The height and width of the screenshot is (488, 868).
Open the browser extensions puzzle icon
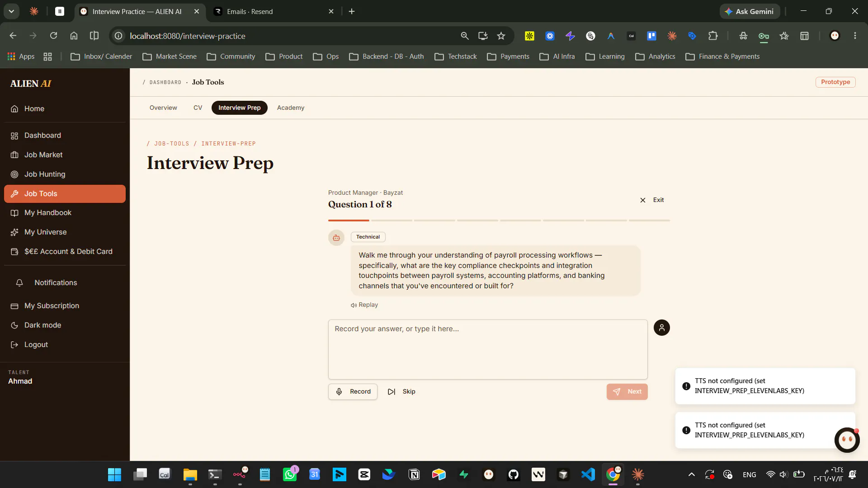click(713, 36)
